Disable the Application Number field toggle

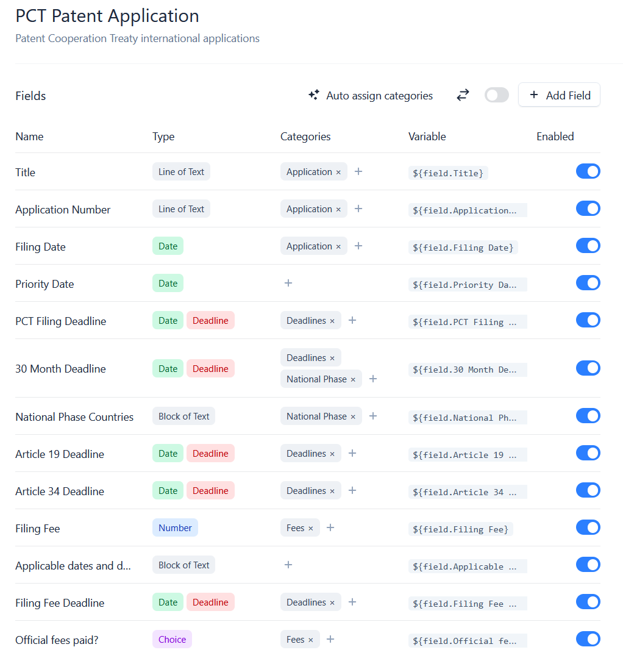coord(588,209)
